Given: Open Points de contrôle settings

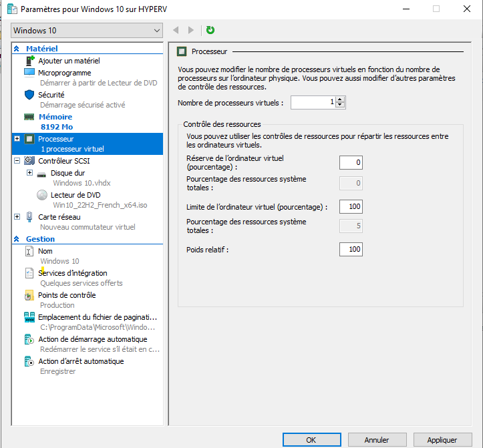Looking at the screenshot, I should [66, 295].
